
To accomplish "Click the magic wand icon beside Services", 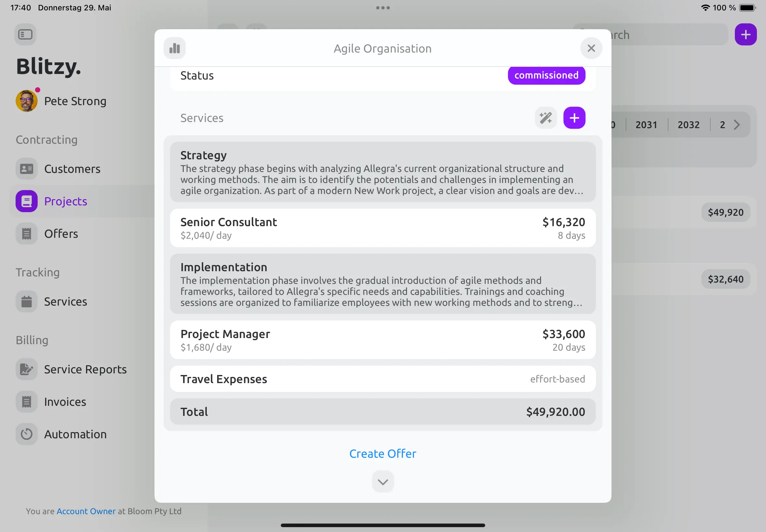I will pos(546,118).
